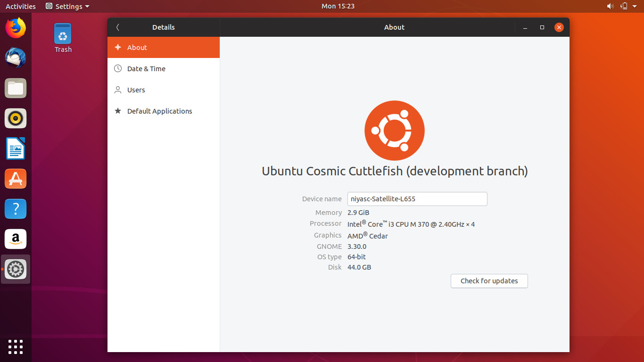Open LibreOffice Writer from the dock

(x=16, y=148)
